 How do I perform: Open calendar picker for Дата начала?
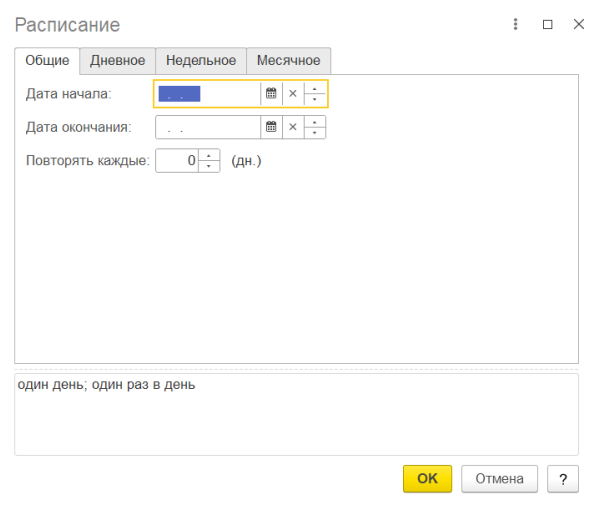(271, 93)
